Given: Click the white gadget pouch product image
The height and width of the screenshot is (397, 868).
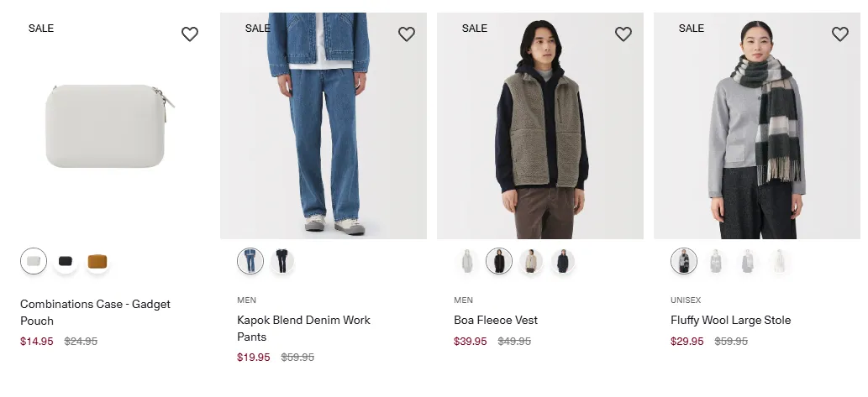Looking at the screenshot, I should tap(107, 126).
